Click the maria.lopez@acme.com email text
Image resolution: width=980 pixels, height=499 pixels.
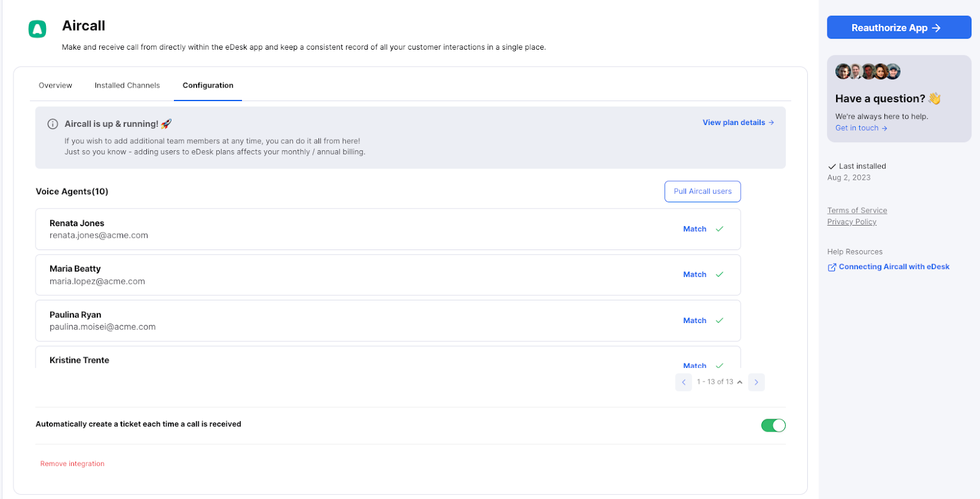[x=97, y=281]
